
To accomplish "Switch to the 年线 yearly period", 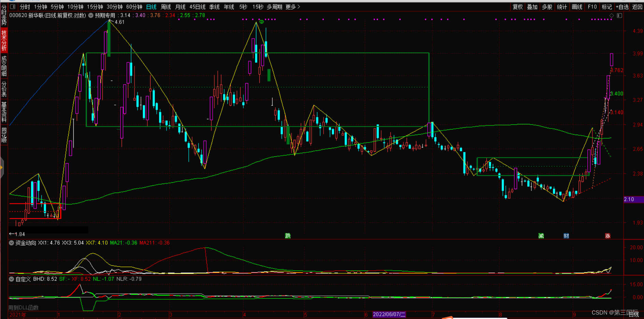I will [229, 6].
